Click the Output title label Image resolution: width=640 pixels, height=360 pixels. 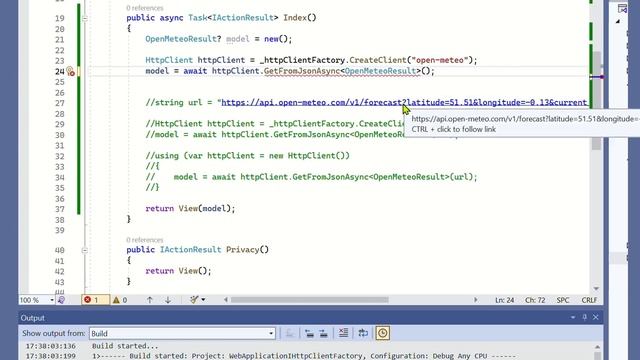pos(33,318)
